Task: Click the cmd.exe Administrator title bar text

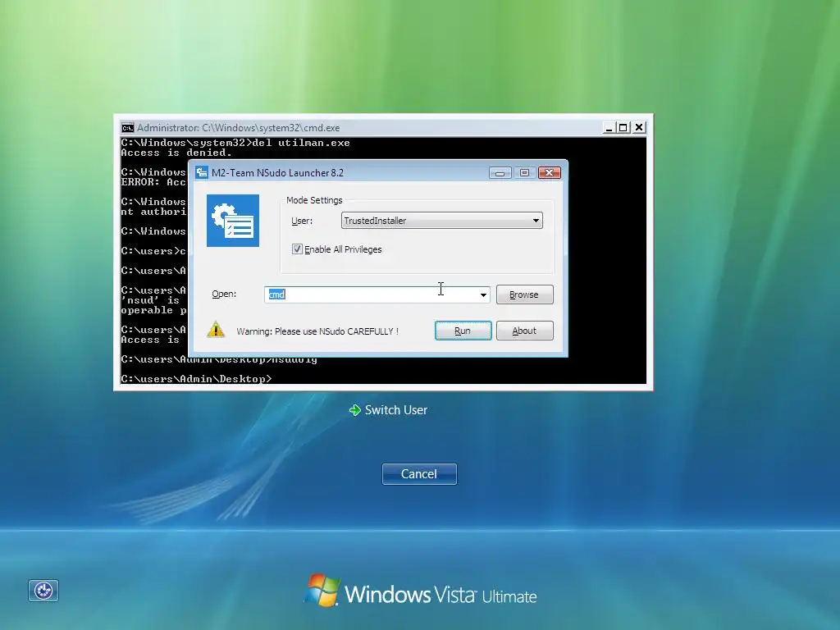Action: 239,127
